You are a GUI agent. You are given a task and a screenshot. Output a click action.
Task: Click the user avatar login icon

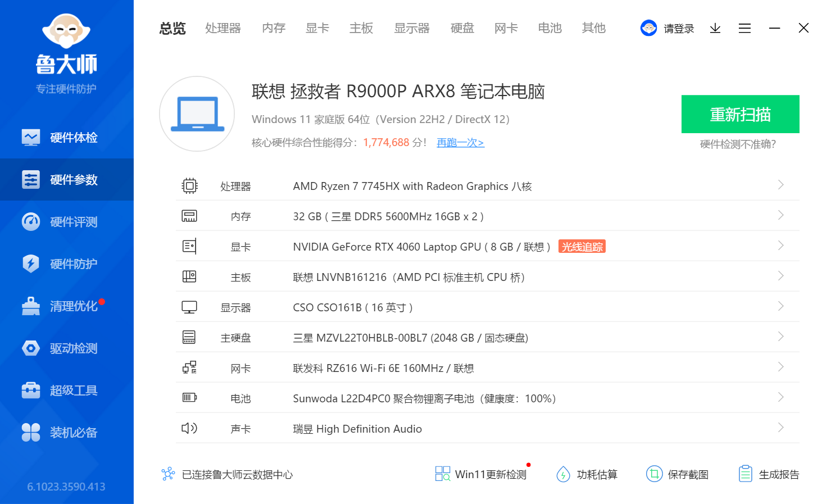649,28
